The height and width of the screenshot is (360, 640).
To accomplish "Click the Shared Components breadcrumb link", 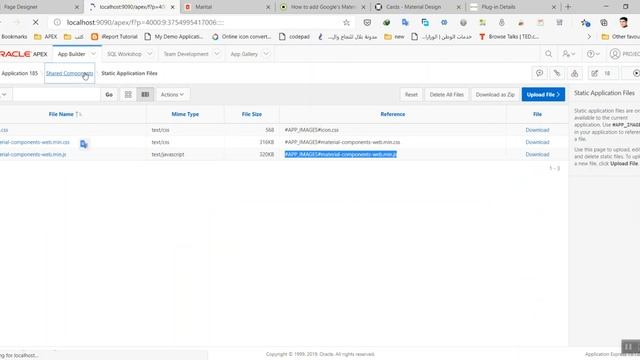I will point(69,73).
